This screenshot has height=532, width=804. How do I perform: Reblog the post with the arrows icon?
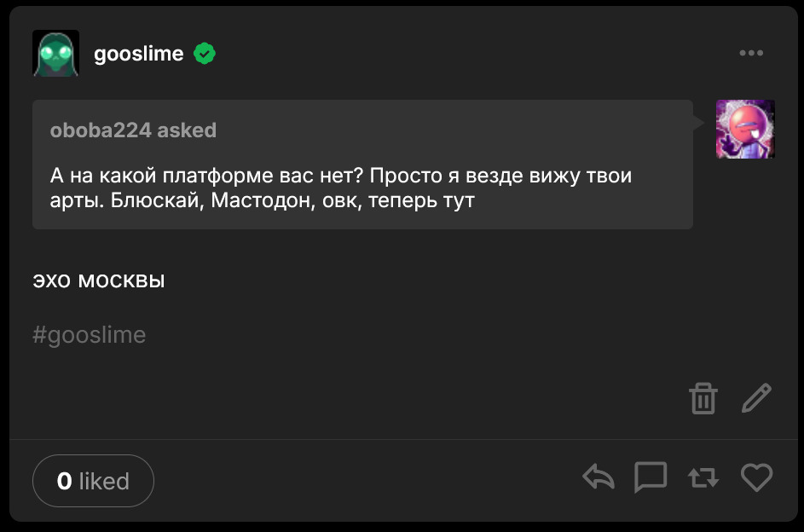703,477
